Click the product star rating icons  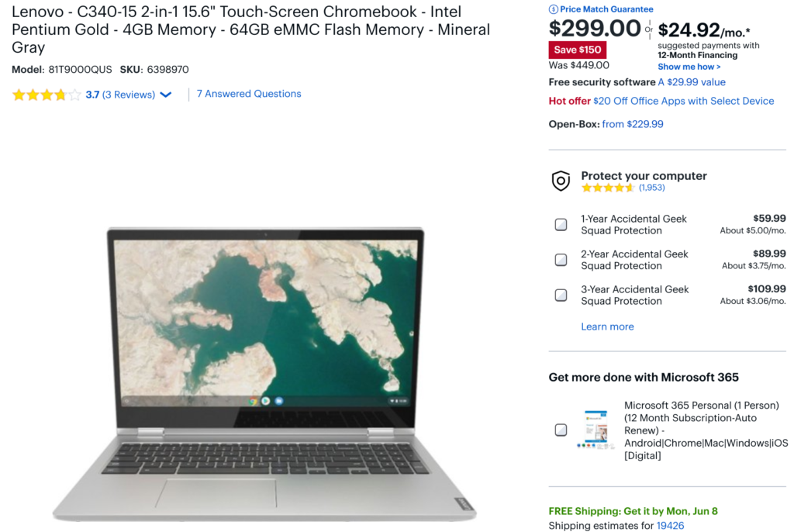click(x=47, y=95)
